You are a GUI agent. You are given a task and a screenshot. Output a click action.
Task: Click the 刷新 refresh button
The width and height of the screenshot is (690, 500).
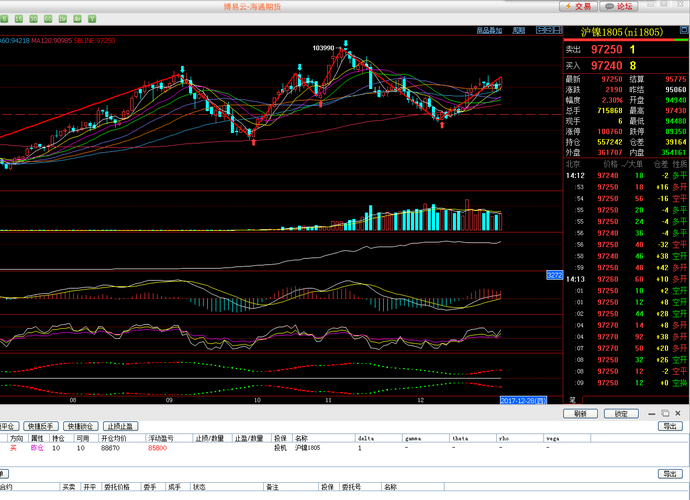point(580,414)
